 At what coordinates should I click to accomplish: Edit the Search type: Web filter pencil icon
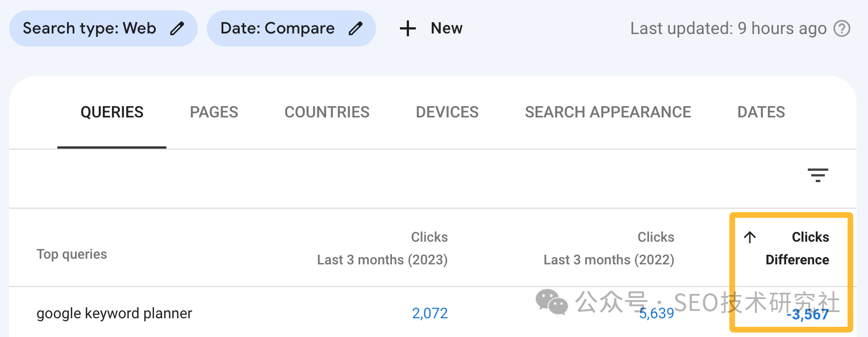[x=177, y=28]
